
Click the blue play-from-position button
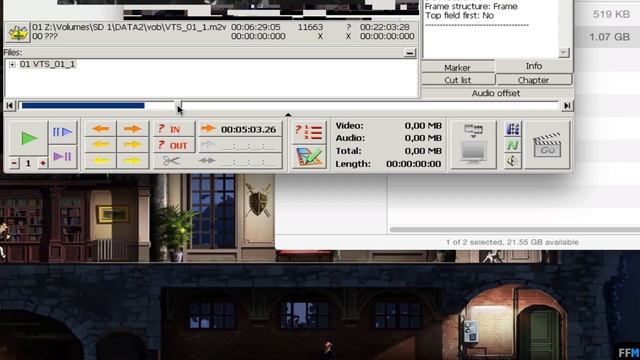[62, 132]
